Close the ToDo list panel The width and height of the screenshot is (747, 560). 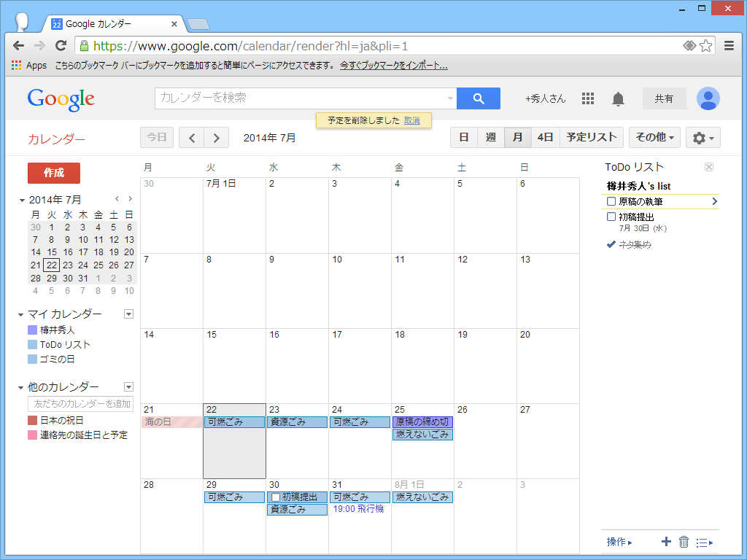709,167
